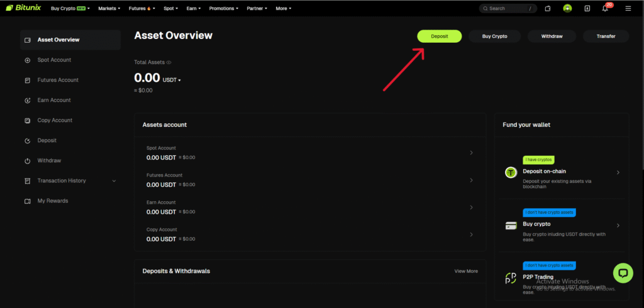Open the user profile avatar menu
Image resolution: width=644 pixels, height=308 pixels.
pyautogui.click(x=567, y=9)
